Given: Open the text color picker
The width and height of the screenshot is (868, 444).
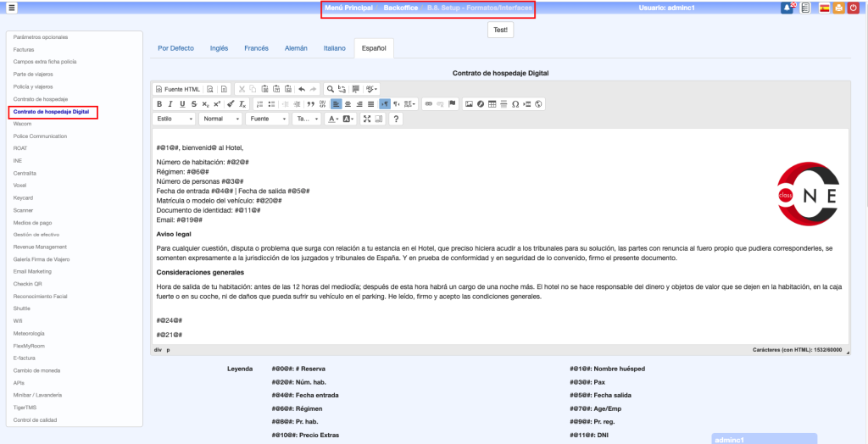Looking at the screenshot, I should [x=333, y=119].
